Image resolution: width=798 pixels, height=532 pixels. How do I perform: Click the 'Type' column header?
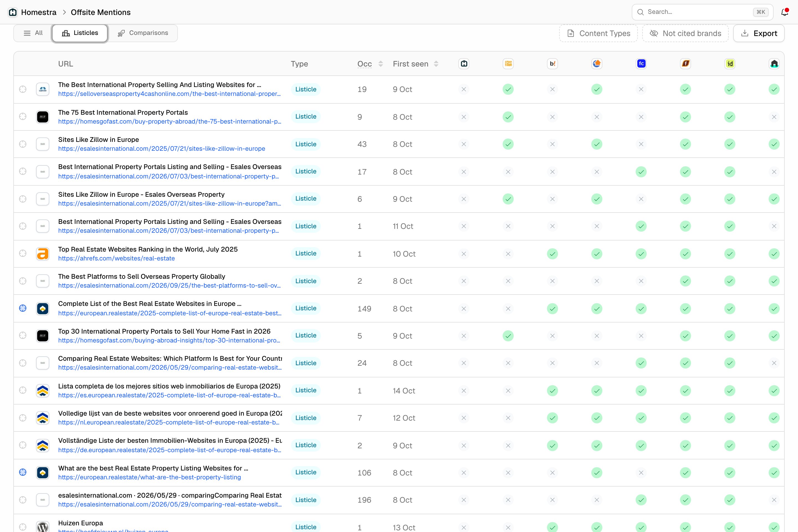299,64
